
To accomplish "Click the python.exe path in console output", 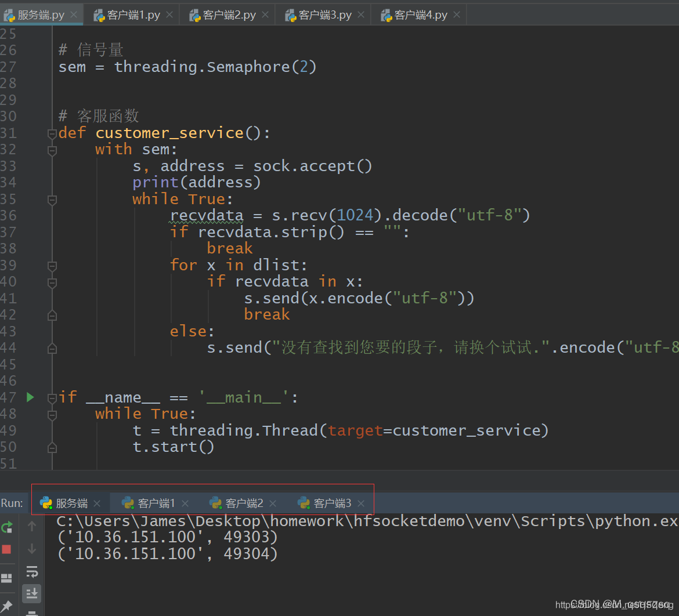I will pos(367,521).
